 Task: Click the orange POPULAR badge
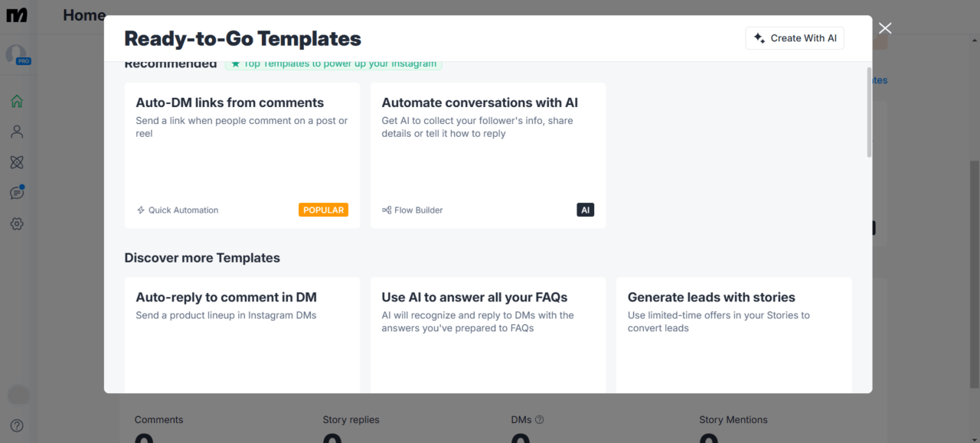tap(323, 209)
